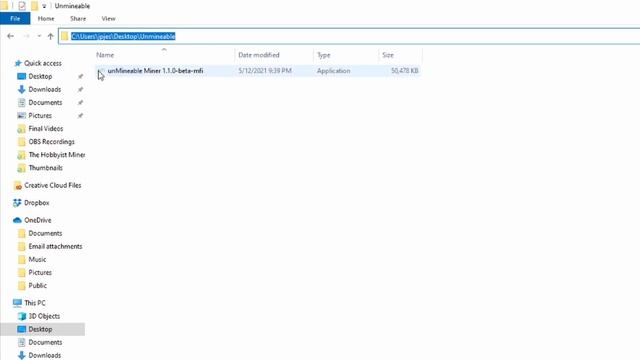The width and height of the screenshot is (640, 360).
Task: Open Pictures folder under OneDrive
Action: point(40,272)
